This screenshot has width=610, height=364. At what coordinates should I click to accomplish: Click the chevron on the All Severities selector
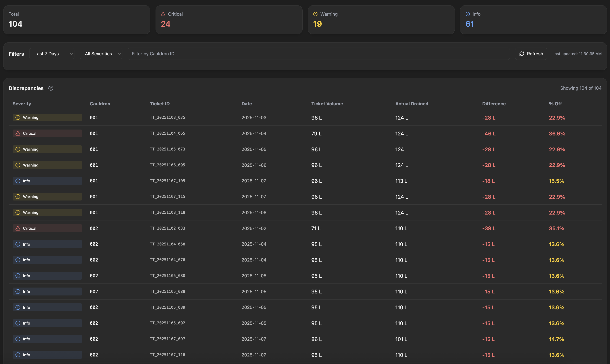[x=119, y=54]
